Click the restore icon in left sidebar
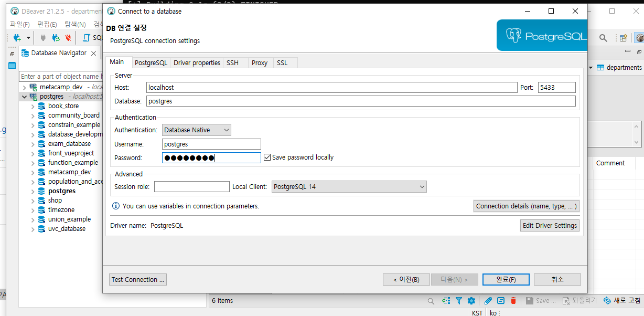The height and width of the screenshot is (316, 644). tap(12, 54)
